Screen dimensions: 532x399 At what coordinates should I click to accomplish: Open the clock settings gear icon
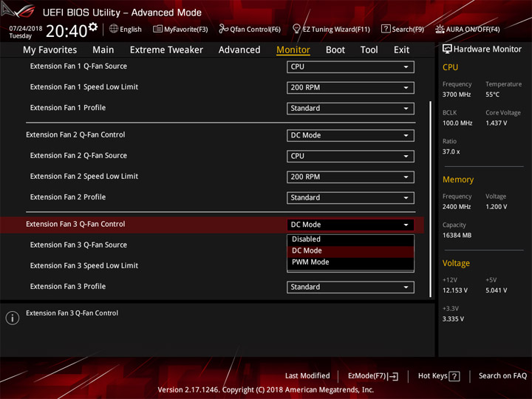(93, 27)
